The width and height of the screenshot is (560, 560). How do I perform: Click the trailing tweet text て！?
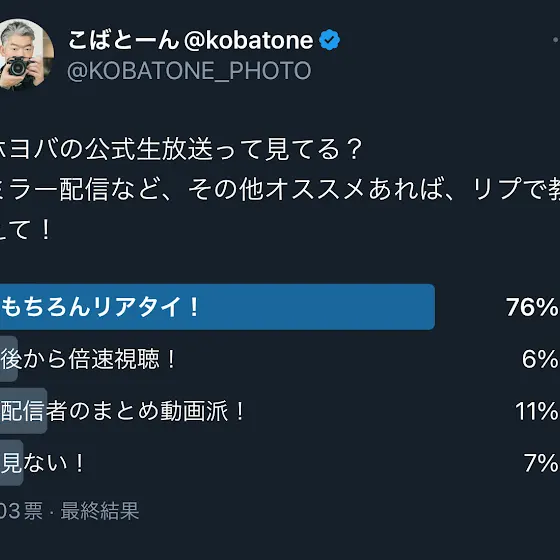pyautogui.click(x=26, y=230)
